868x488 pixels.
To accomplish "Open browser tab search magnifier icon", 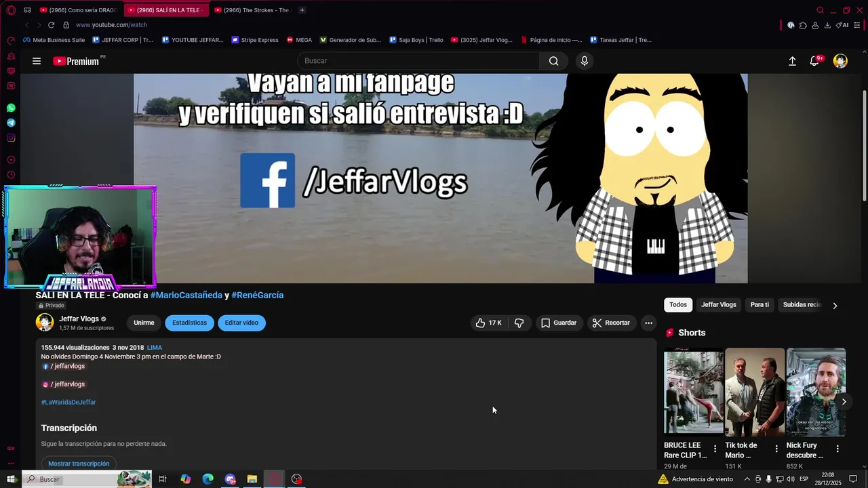I will click(820, 10).
